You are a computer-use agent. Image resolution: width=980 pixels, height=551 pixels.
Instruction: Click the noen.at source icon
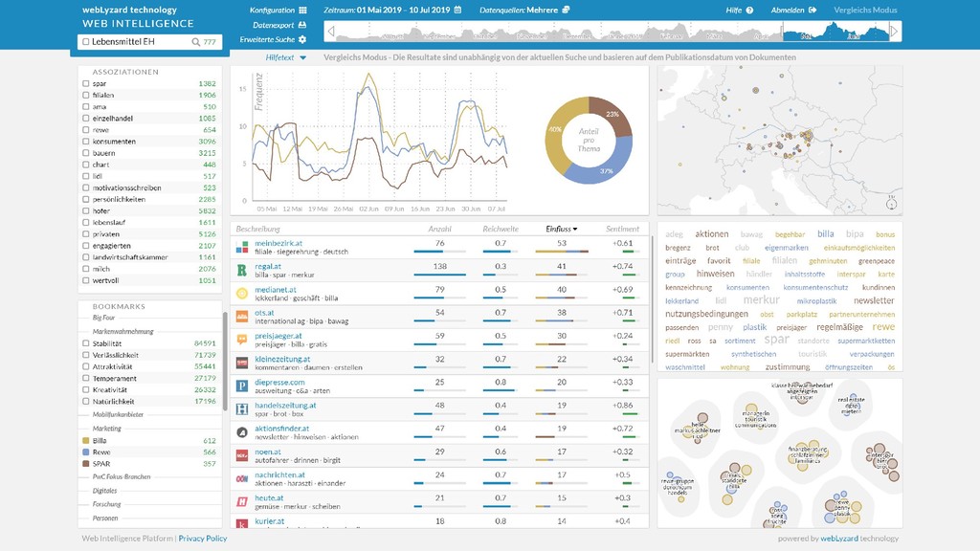tap(242, 456)
